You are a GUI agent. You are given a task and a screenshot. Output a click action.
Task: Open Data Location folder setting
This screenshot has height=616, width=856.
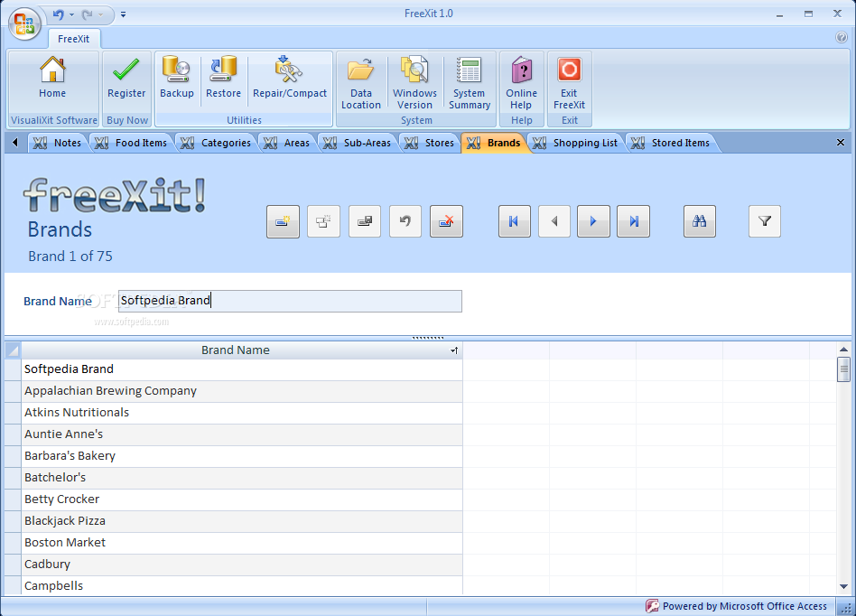(361, 82)
